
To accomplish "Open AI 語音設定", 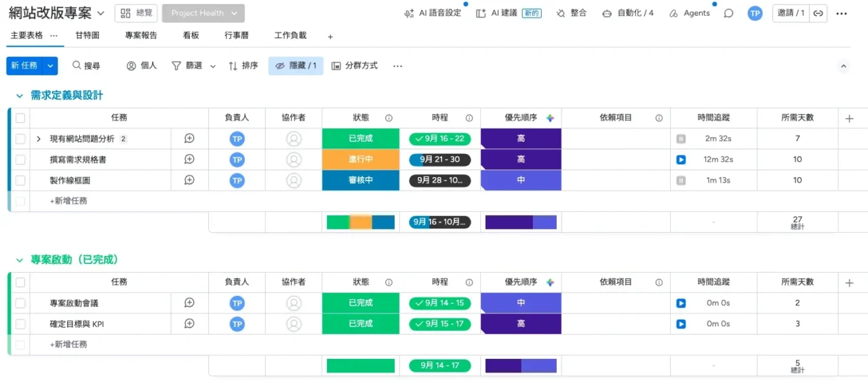I will pos(432,13).
